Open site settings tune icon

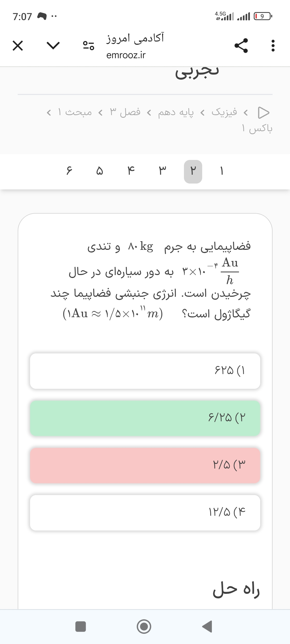(x=88, y=46)
